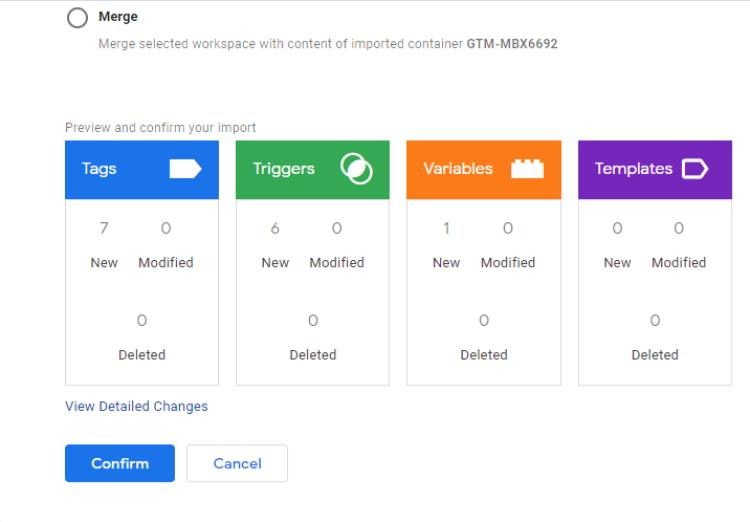Click the purple Templates card header

[x=655, y=169]
